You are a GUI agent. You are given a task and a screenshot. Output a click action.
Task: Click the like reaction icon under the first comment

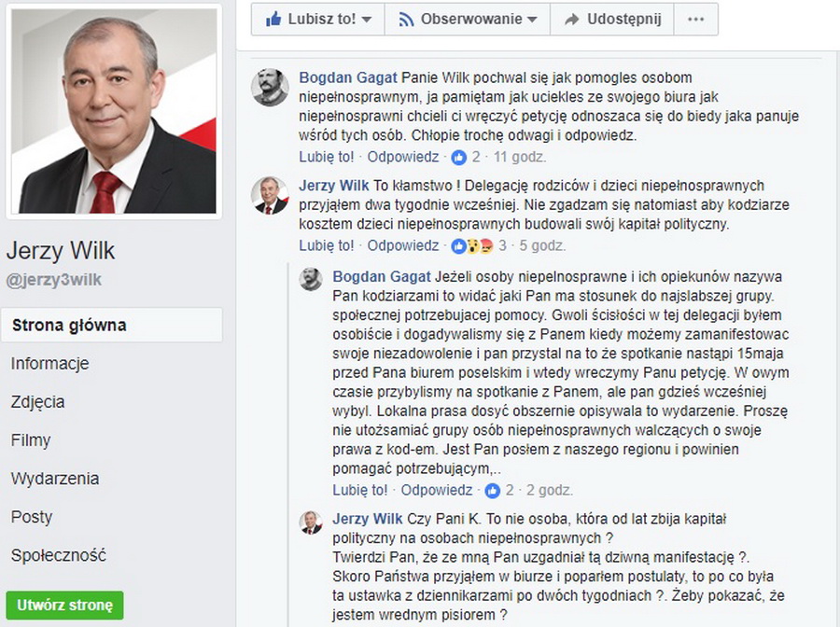click(x=458, y=158)
